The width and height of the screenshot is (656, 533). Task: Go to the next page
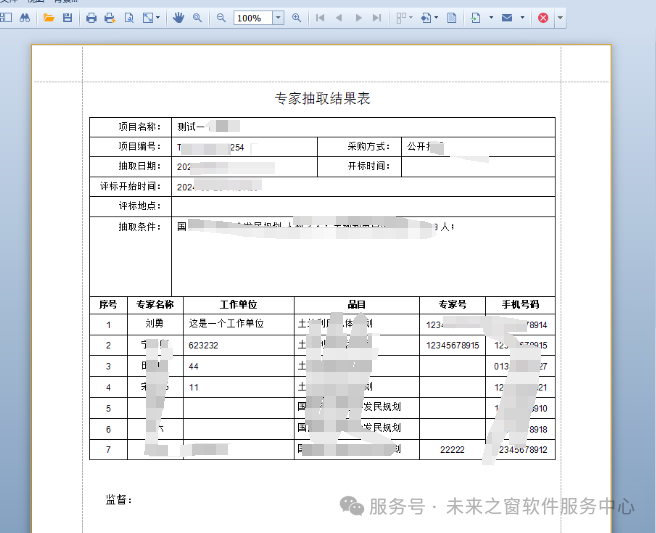358,18
